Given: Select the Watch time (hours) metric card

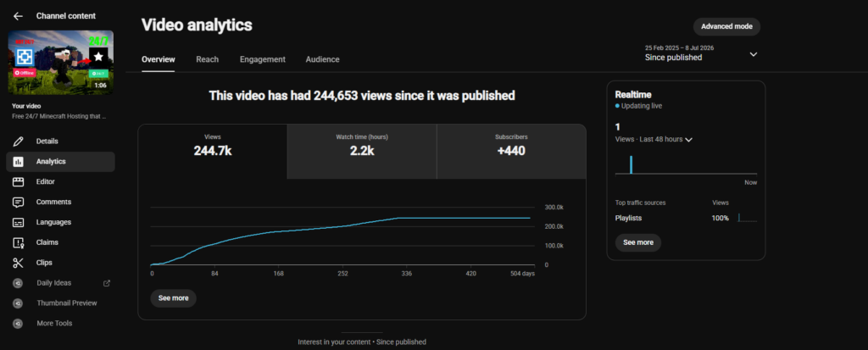Looking at the screenshot, I should [x=362, y=151].
